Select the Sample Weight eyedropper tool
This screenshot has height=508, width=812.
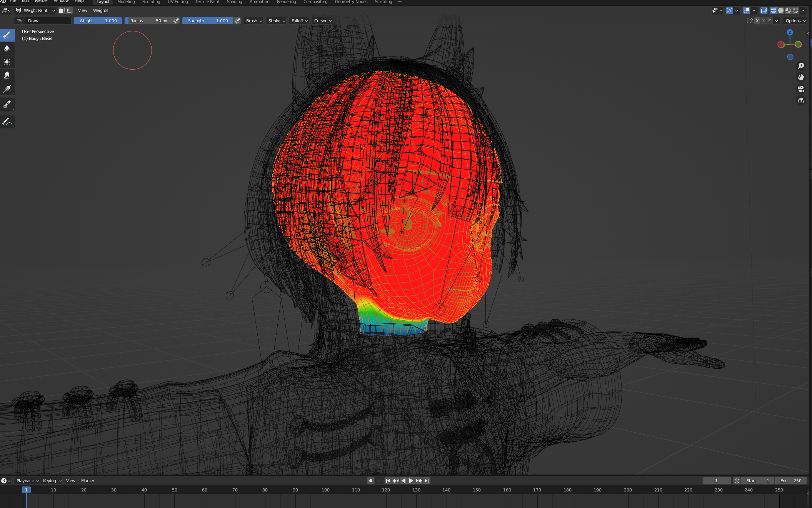coord(7,104)
